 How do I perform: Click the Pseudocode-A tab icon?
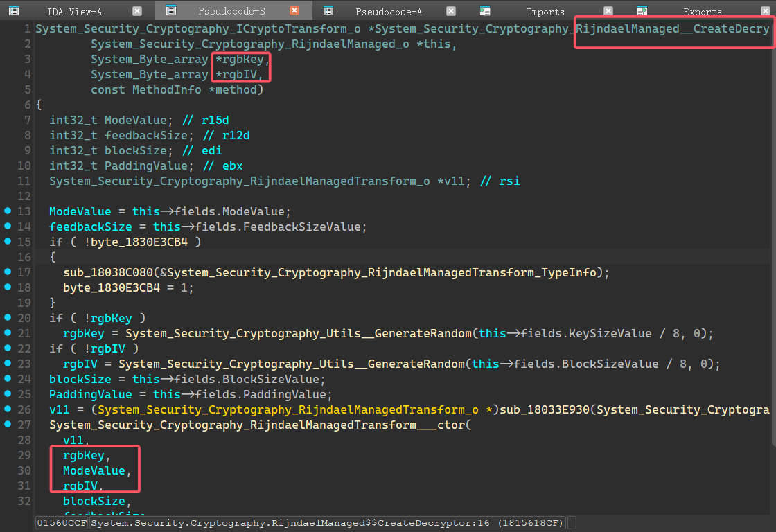[x=328, y=11]
